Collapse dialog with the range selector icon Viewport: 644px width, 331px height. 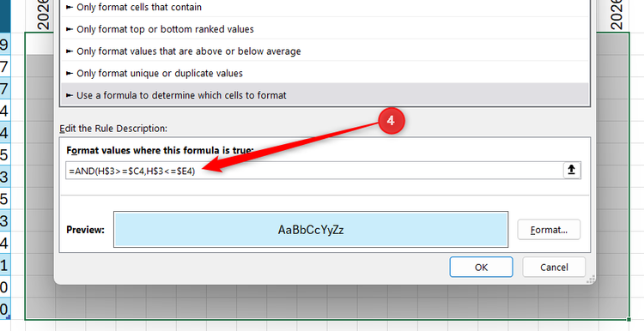pyautogui.click(x=571, y=170)
